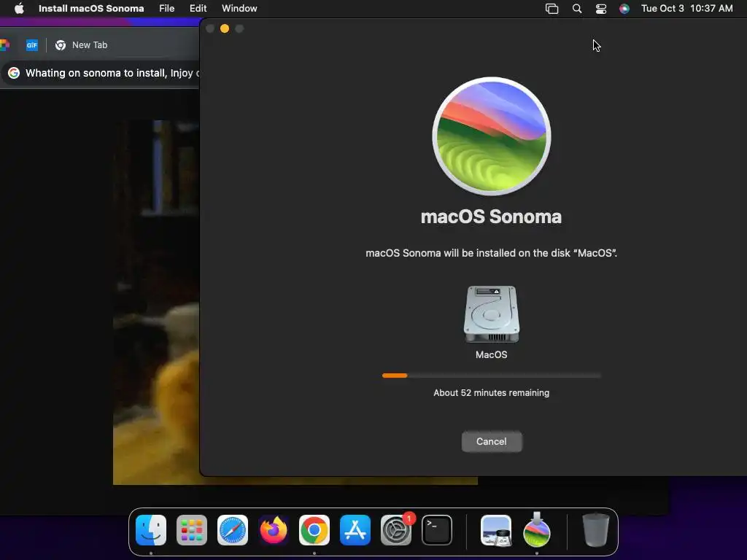This screenshot has width=747, height=560.
Task: Launch Firefox from the Dock
Action: (x=274, y=530)
